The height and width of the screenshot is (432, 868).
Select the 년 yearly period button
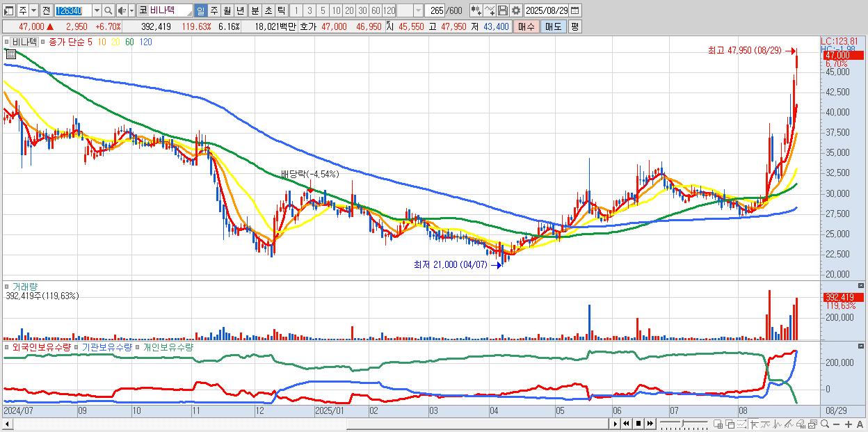point(240,10)
